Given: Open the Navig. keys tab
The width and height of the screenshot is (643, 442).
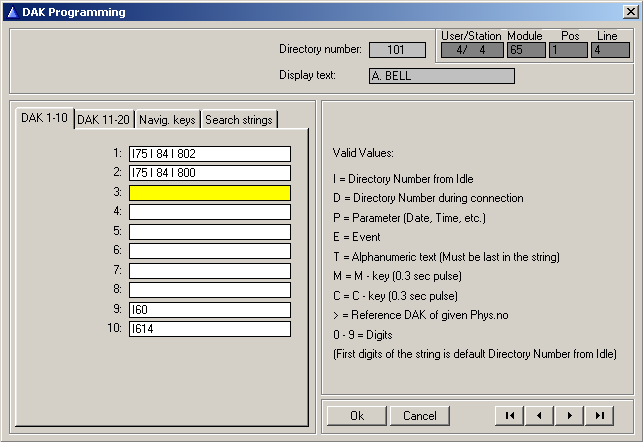Looking at the screenshot, I should (x=168, y=120).
